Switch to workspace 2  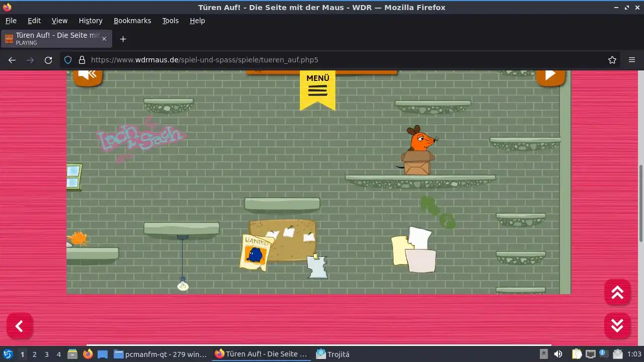coord(34,354)
